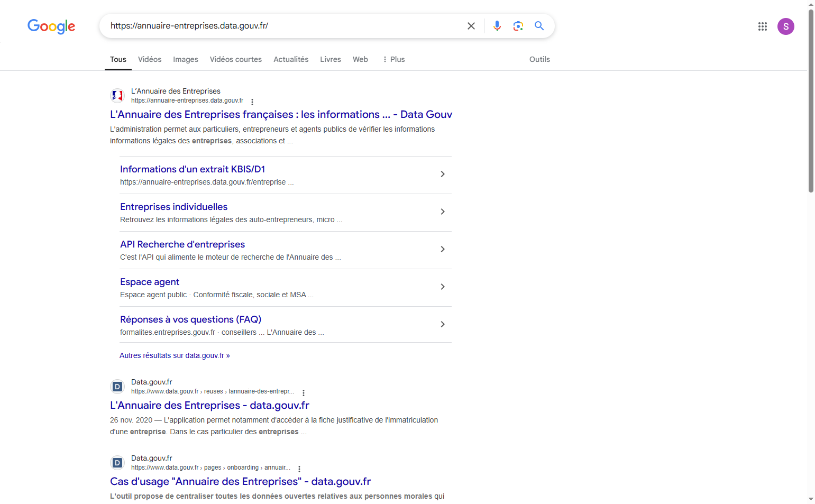Open Cas d'usage Annuaire des Entreprises result
The width and height of the screenshot is (815, 504).
pyautogui.click(x=240, y=481)
